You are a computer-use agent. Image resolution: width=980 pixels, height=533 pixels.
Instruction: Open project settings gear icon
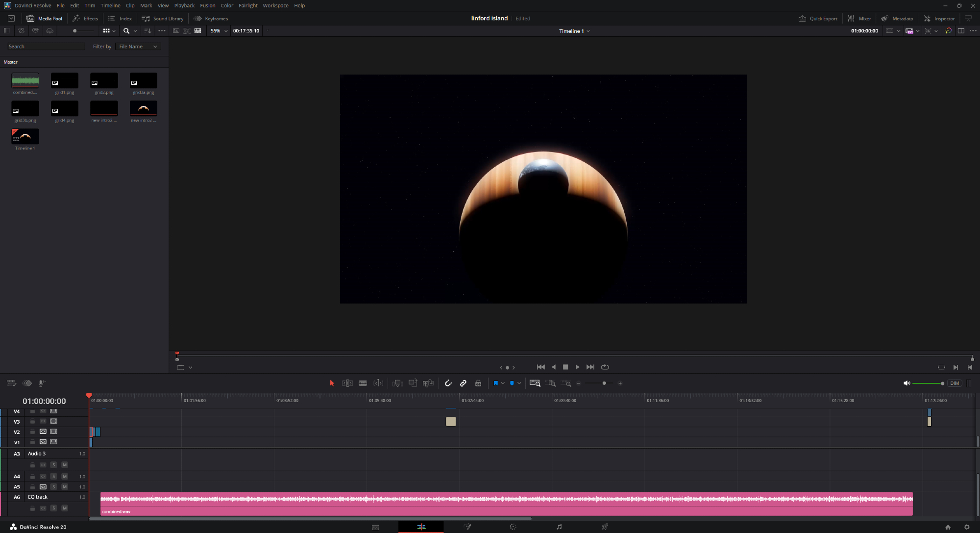coord(967,527)
